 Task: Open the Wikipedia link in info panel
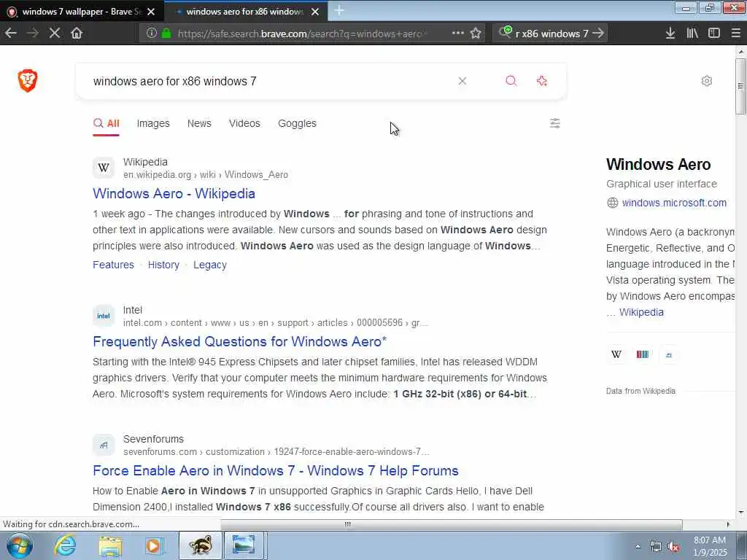click(x=641, y=312)
